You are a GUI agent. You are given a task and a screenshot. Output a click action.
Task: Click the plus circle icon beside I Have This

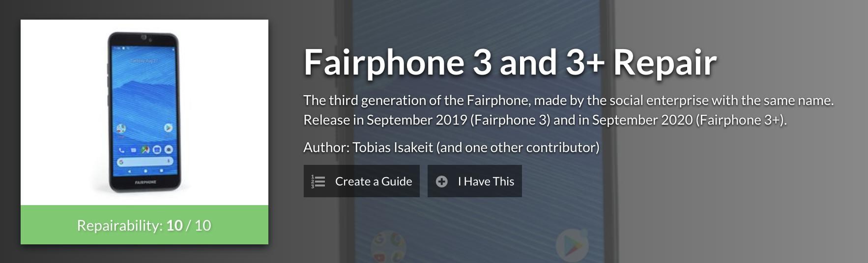click(x=442, y=182)
